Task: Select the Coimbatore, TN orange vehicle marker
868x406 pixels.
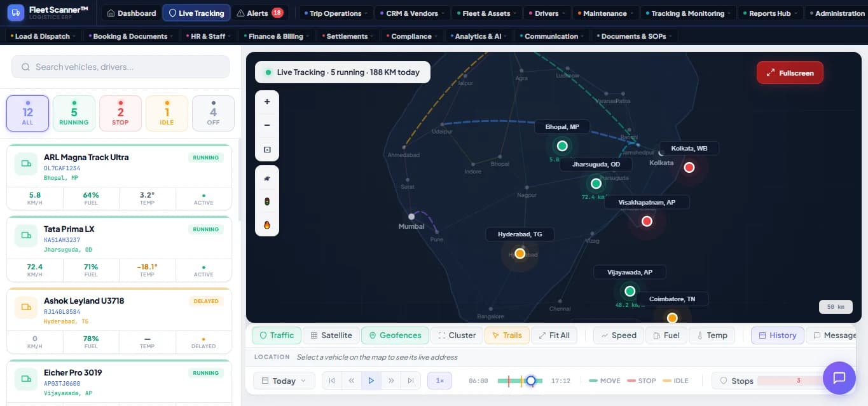Action: click(x=672, y=318)
